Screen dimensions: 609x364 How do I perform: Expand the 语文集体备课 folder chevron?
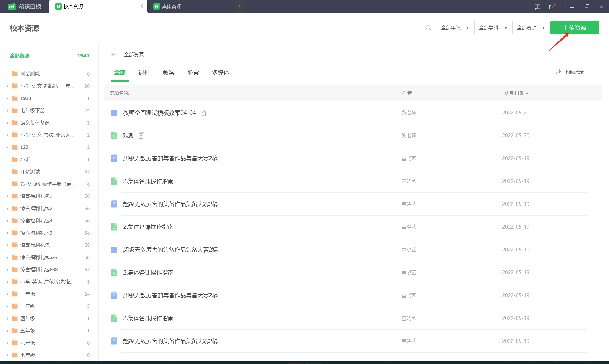[x=7, y=123]
